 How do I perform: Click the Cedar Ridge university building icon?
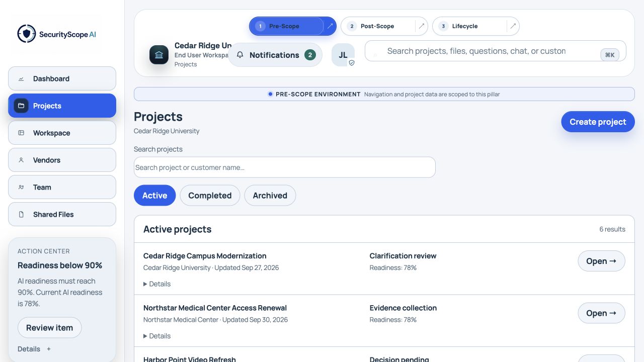coord(159,55)
